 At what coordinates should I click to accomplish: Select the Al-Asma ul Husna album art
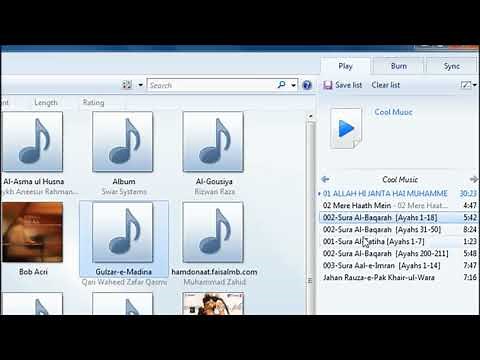coord(32,142)
